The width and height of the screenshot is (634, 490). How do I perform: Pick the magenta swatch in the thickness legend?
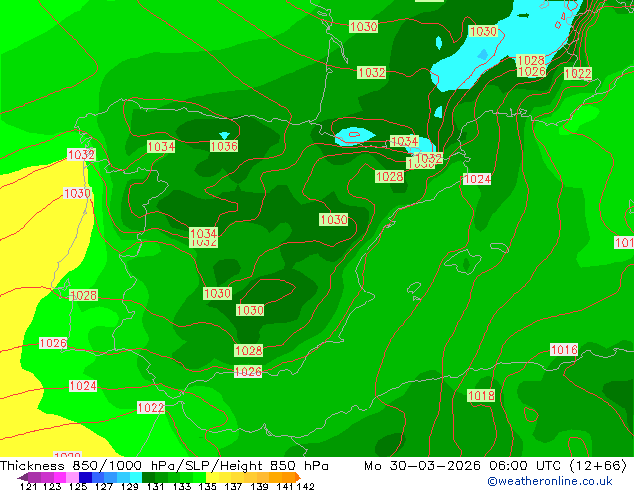59,477
